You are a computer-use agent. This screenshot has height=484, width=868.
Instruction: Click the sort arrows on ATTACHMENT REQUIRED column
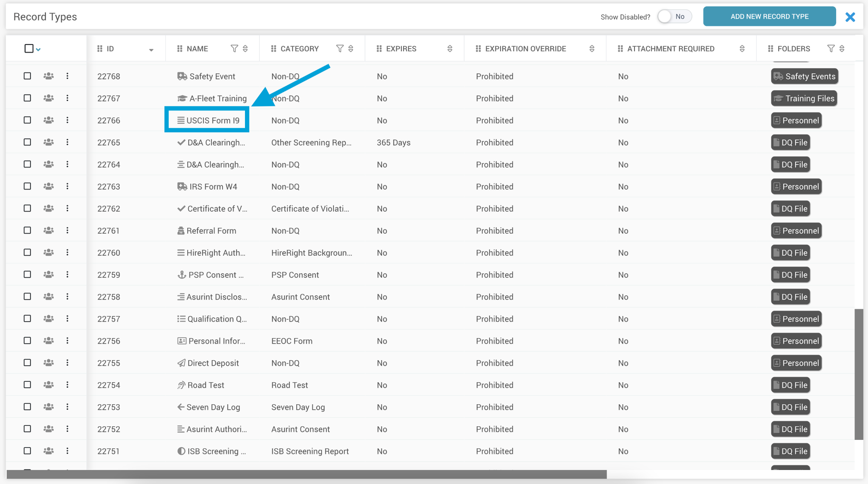click(742, 49)
